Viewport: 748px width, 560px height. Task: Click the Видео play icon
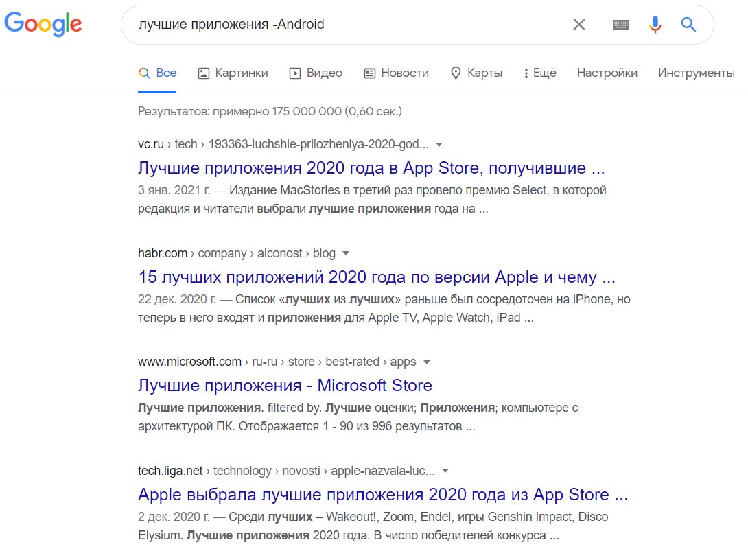point(295,73)
